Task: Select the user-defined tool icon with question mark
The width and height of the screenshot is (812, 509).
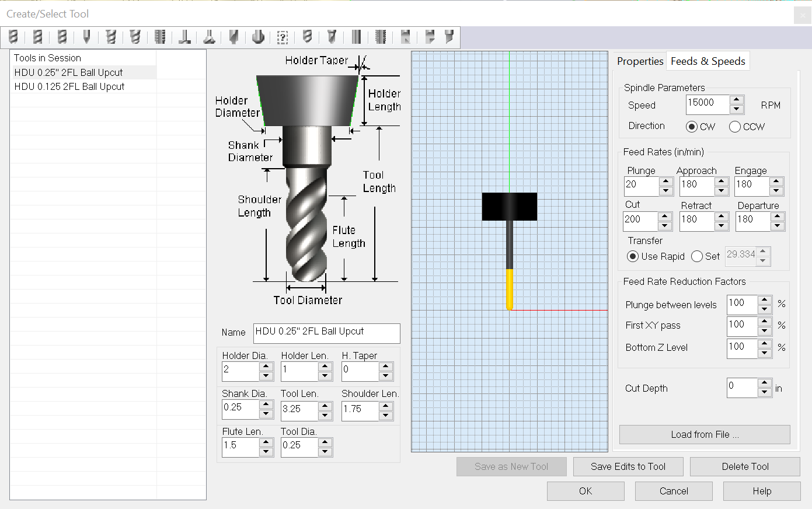Action: pyautogui.click(x=283, y=37)
